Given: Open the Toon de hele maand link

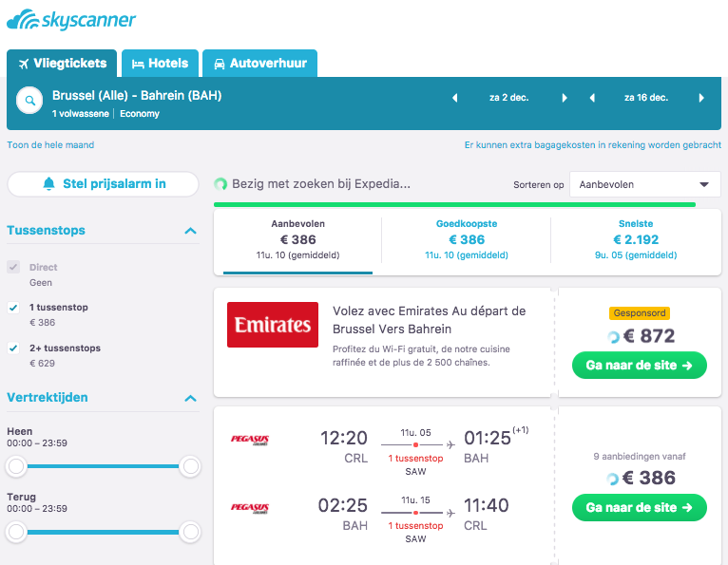Looking at the screenshot, I should coord(50,144).
